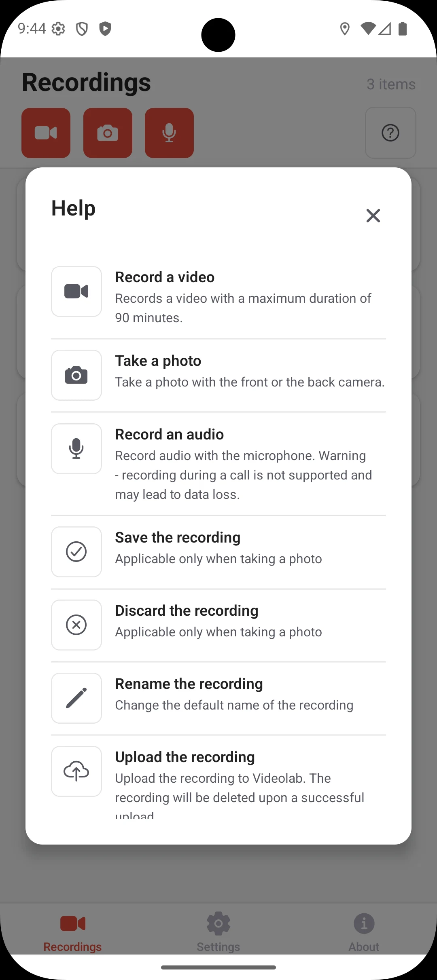The width and height of the screenshot is (437, 980).
Task: Tap the 9:44 clock in status bar
Action: pyautogui.click(x=32, y=29)
